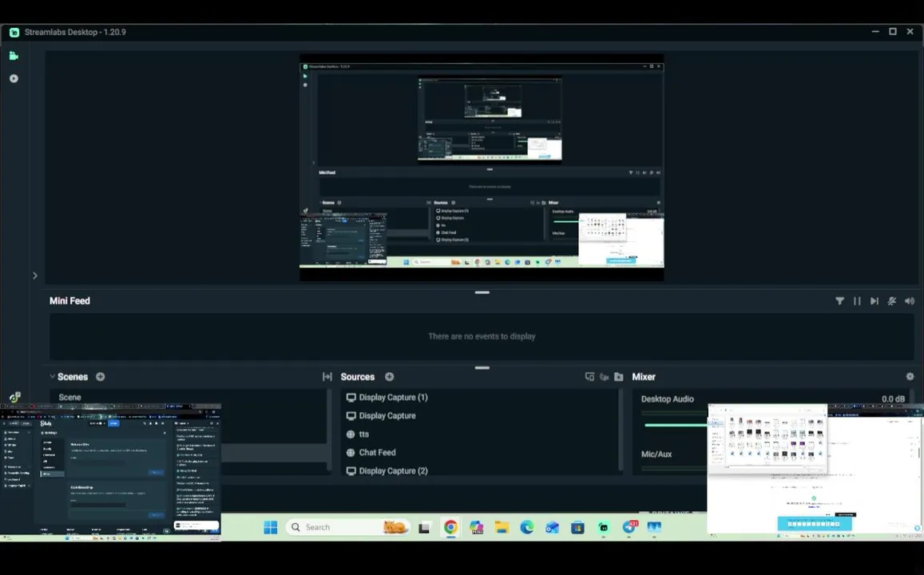Add a new source with the plus icon

pyautogui.click(x=390, y=376)
